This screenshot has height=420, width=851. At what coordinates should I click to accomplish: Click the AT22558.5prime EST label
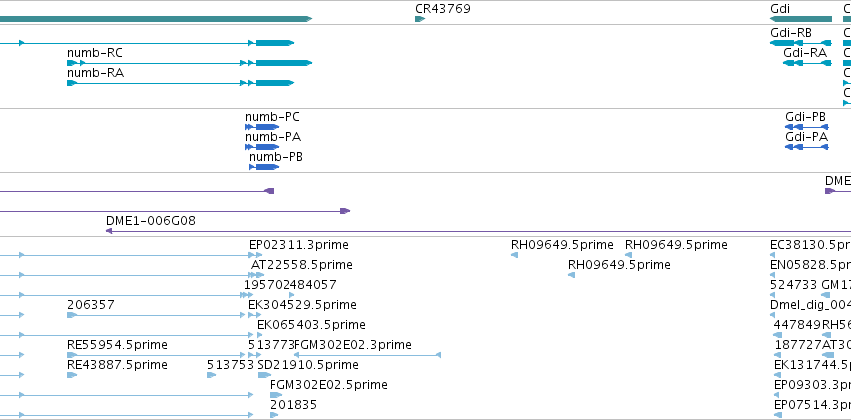[302, 265]
